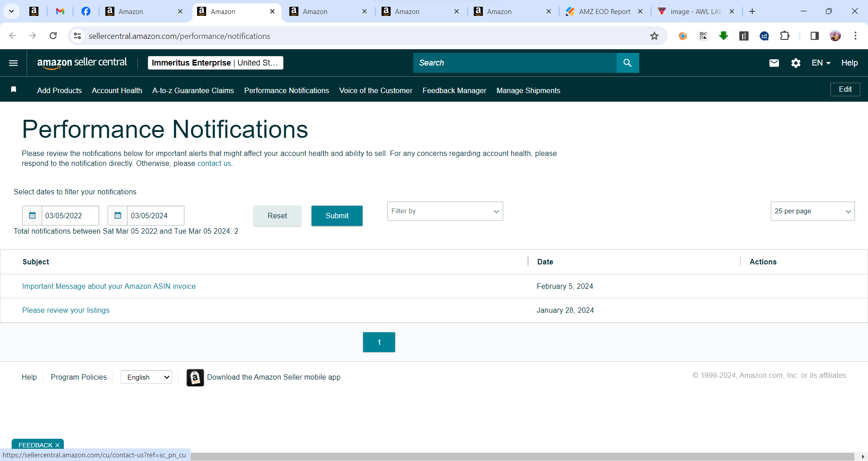Image resolution: width=868 pixels, height=461 pixels.
Task: Click the browser address bar URL
Action: click(x=179, y=36)
